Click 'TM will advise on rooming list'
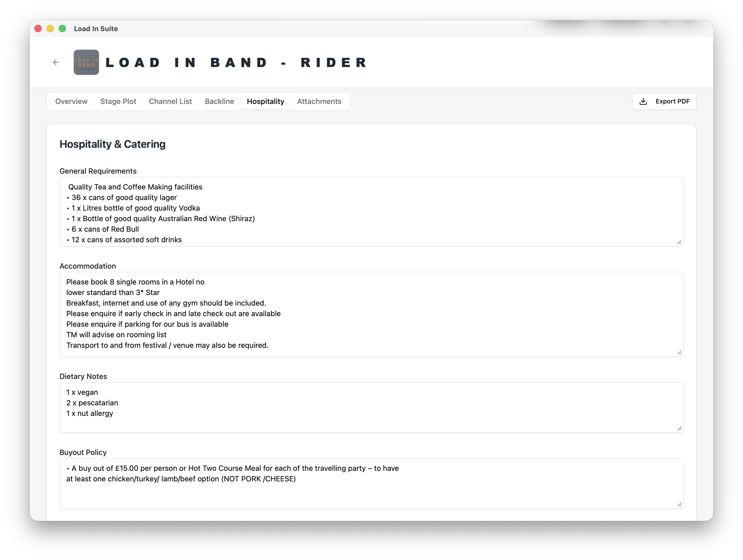The image size is (743, 560). pyautogui.click(x=116, y=335)
